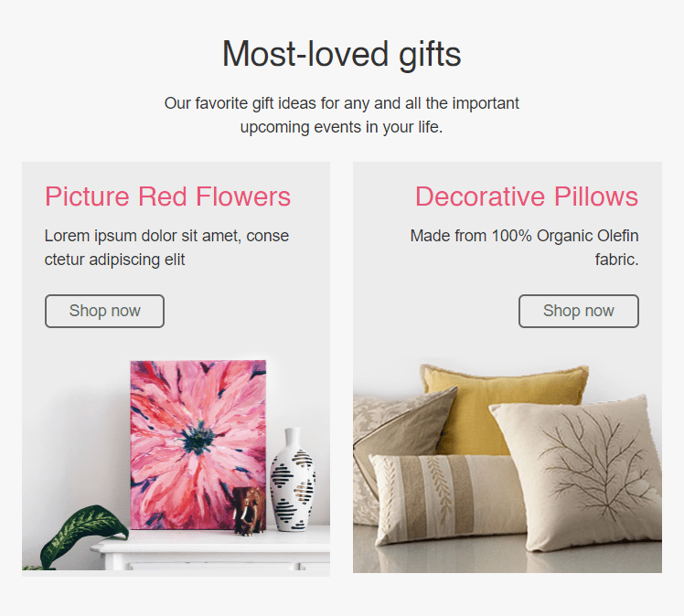This screenshot has width=684, height=616.
Task: Click the reflective floor beneath pillows
Action: click(506, 558)
